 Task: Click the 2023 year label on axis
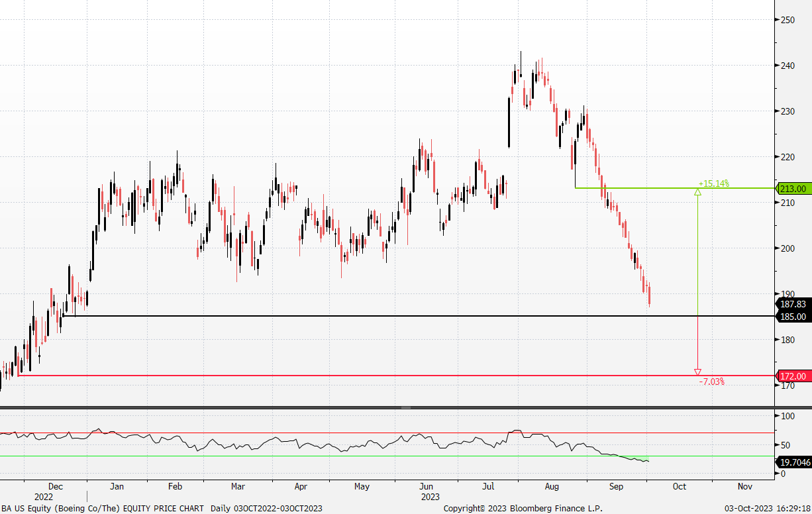[x=431, y=496]
